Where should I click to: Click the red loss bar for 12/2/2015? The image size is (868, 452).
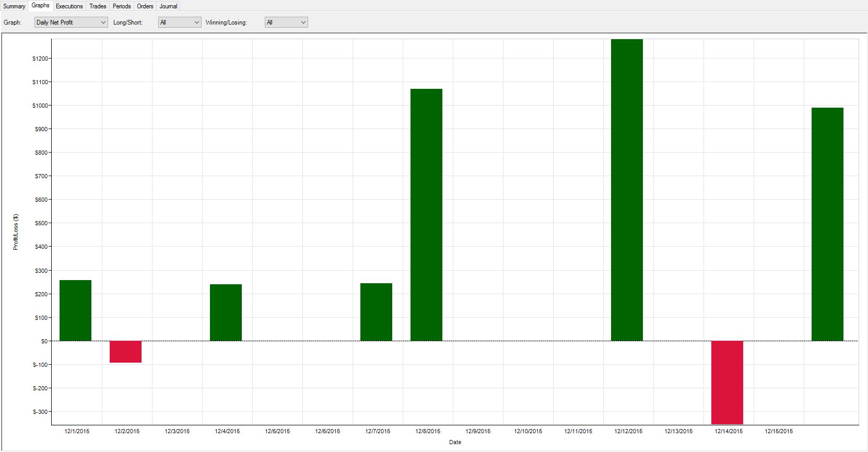[125, 352]
